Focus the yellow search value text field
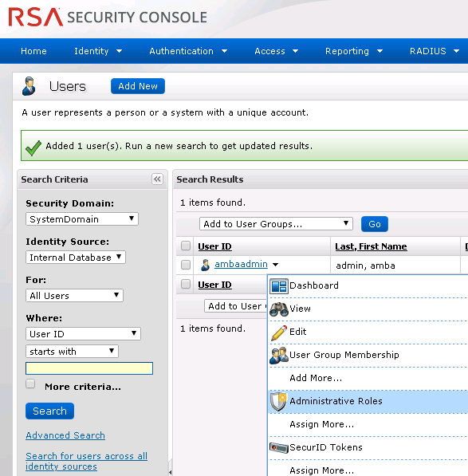Viewport: 468px width, 476px height. [89, 368]
